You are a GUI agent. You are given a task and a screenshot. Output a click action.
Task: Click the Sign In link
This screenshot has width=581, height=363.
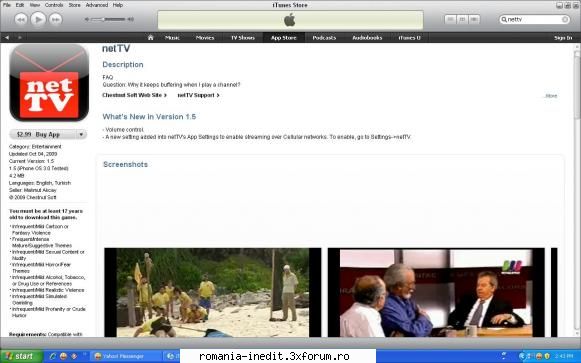pyautogui.click(x=563, y=38)
